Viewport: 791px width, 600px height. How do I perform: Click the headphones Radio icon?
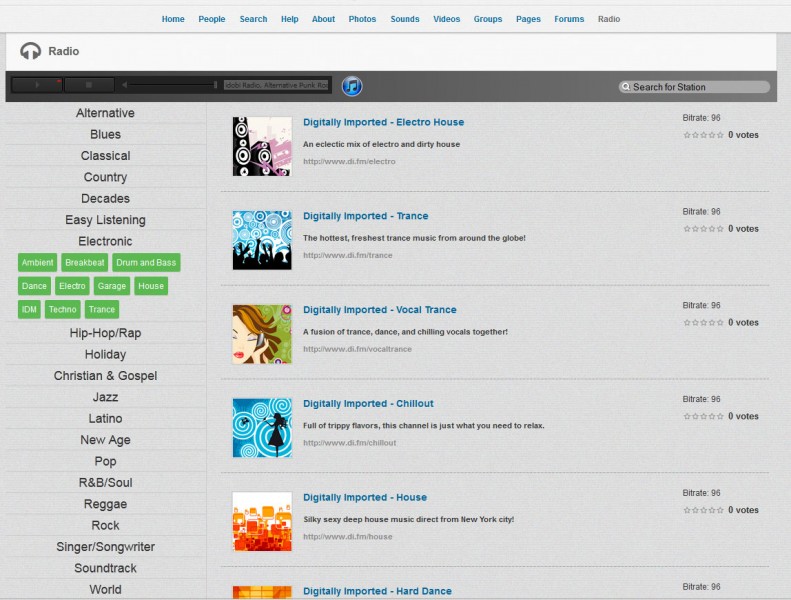click(30, 51)
